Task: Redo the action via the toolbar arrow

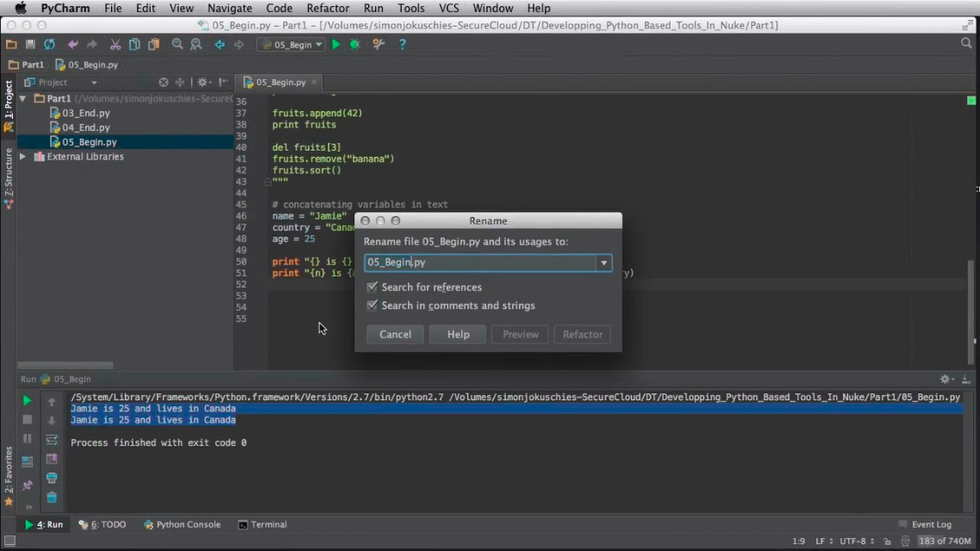Action: pos(92,44)
